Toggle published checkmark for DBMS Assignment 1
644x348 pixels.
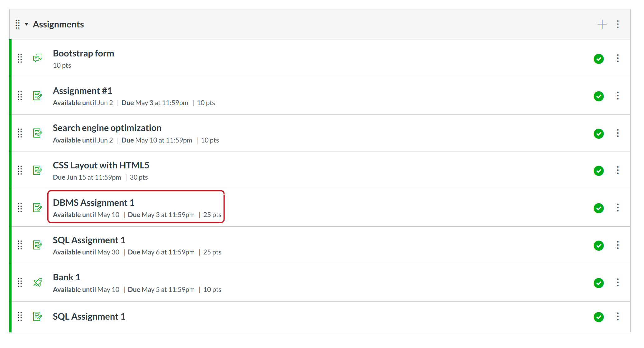[x=599, y=208]
